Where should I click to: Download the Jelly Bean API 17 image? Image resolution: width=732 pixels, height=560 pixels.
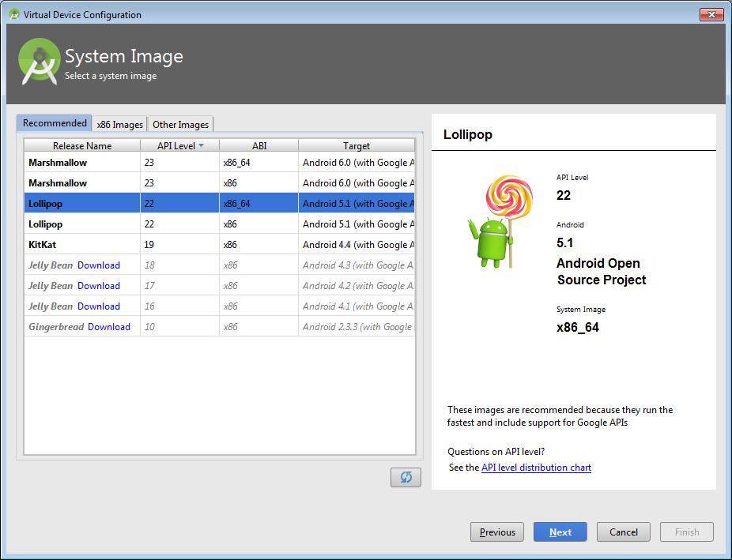pyautogui.click(x=99, y=285)
